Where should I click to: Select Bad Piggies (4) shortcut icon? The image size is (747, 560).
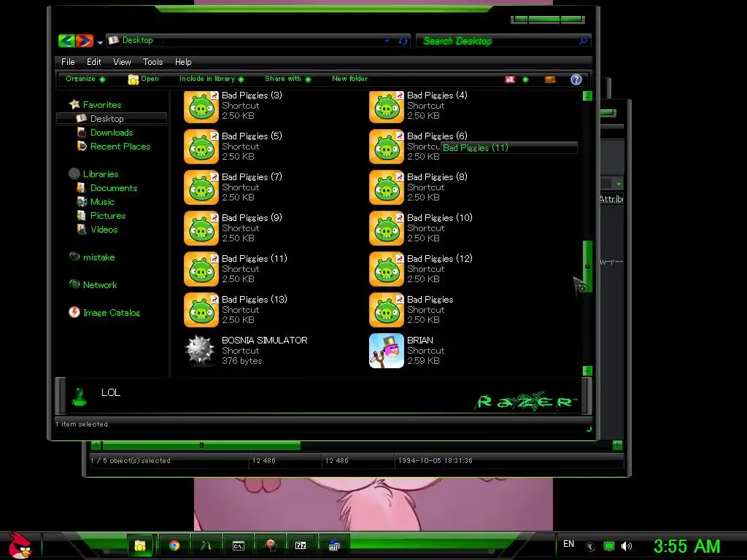coord(387,106)
